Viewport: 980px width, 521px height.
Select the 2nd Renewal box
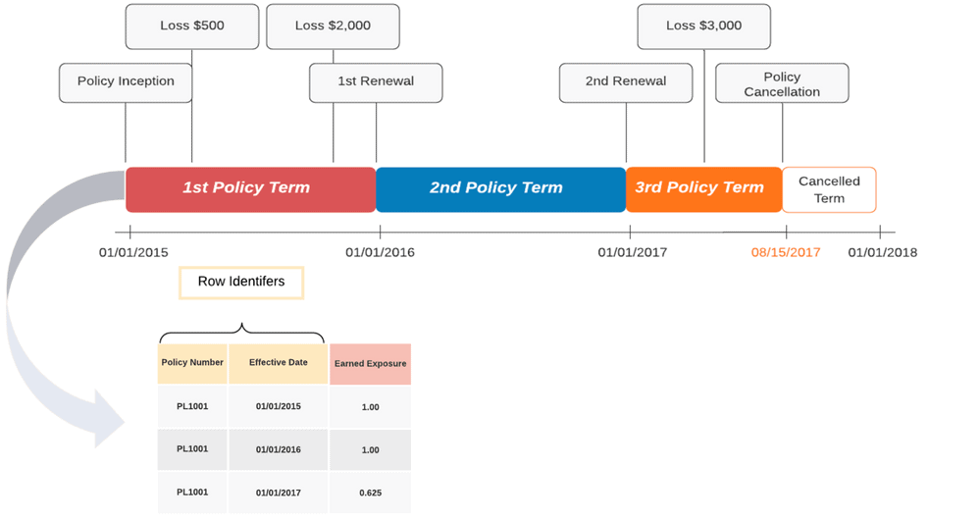tap(626, 82)
